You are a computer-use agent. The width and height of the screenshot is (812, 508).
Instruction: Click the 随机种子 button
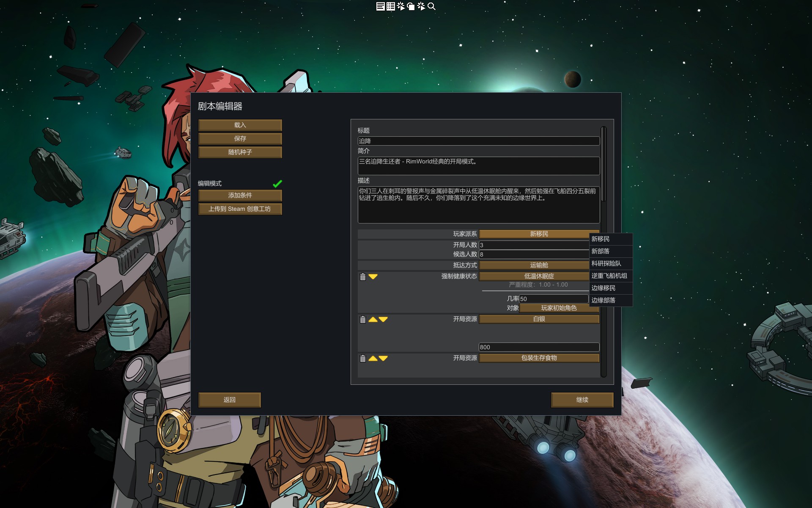(x=240, y=152)
